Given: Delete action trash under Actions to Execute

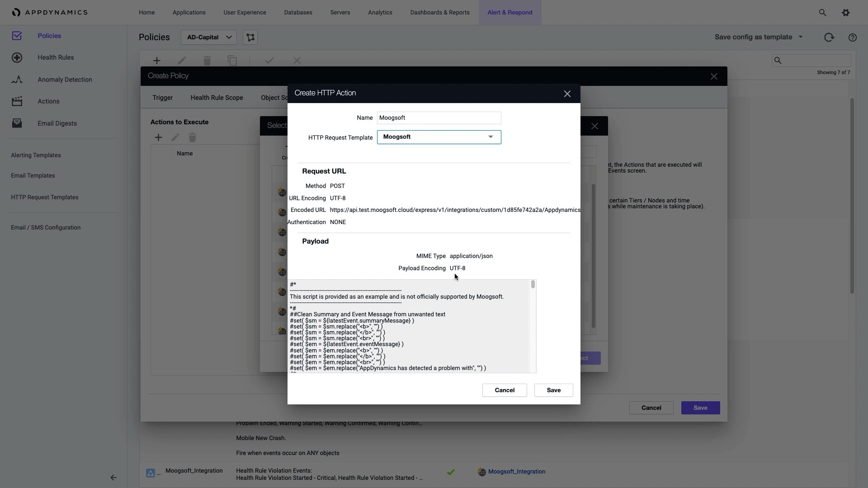Looking at the screenshot, I should pyautogui.click(x=193, y=137).
